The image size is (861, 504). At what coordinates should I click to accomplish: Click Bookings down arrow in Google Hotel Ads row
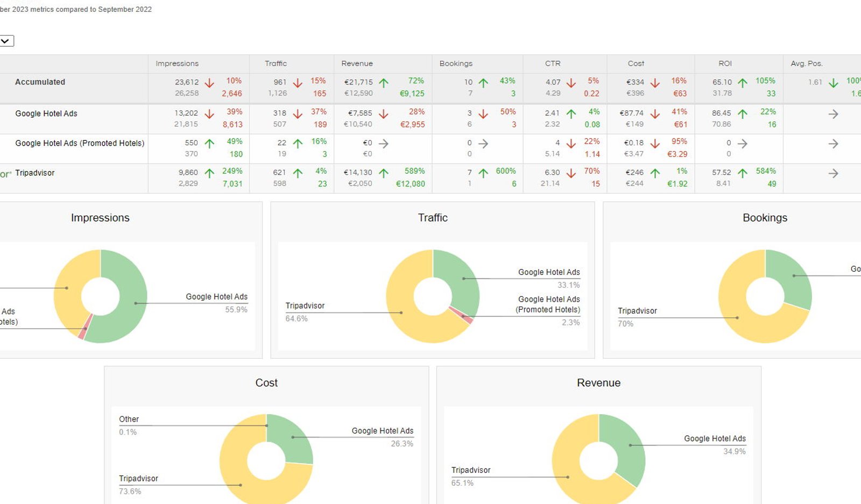(x=483, y=114)
